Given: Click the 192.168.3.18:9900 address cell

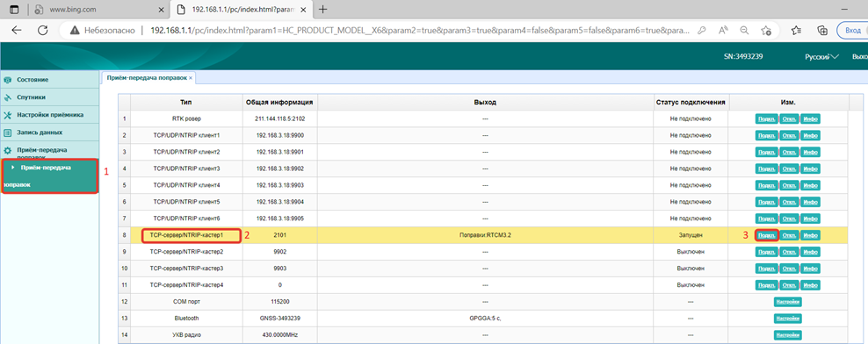Looking at the screenshot, I should pyautogui.click(x=279, y=135).
